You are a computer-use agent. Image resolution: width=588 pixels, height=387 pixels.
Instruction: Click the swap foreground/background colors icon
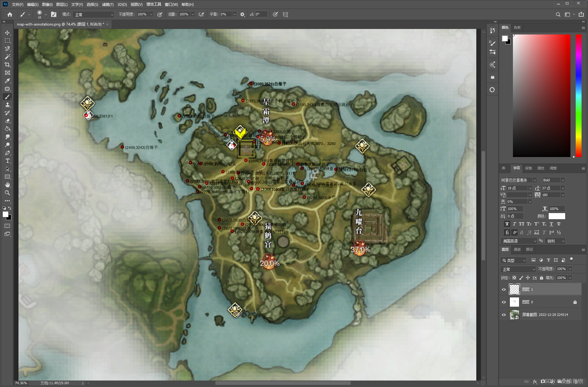click(x=10, y=208)
